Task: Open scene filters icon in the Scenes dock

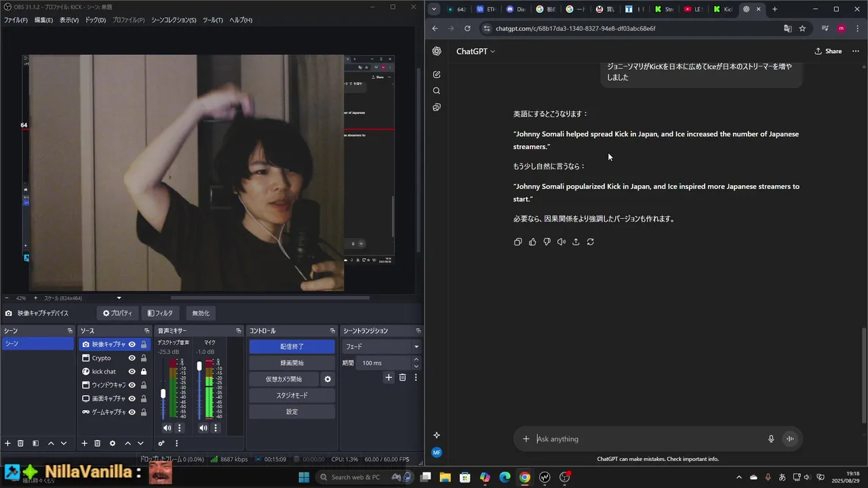Action: pyautogui.click(x=35, y=443)
